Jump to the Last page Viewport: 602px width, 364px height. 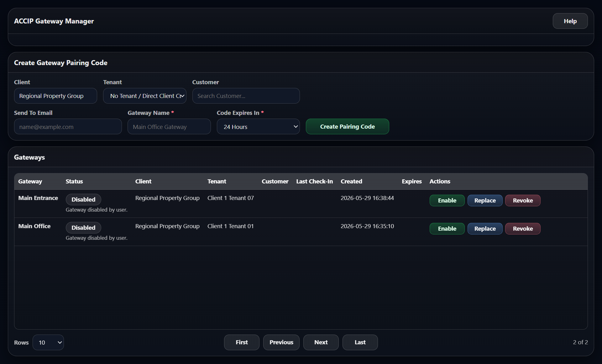click(x=360, y=342)
